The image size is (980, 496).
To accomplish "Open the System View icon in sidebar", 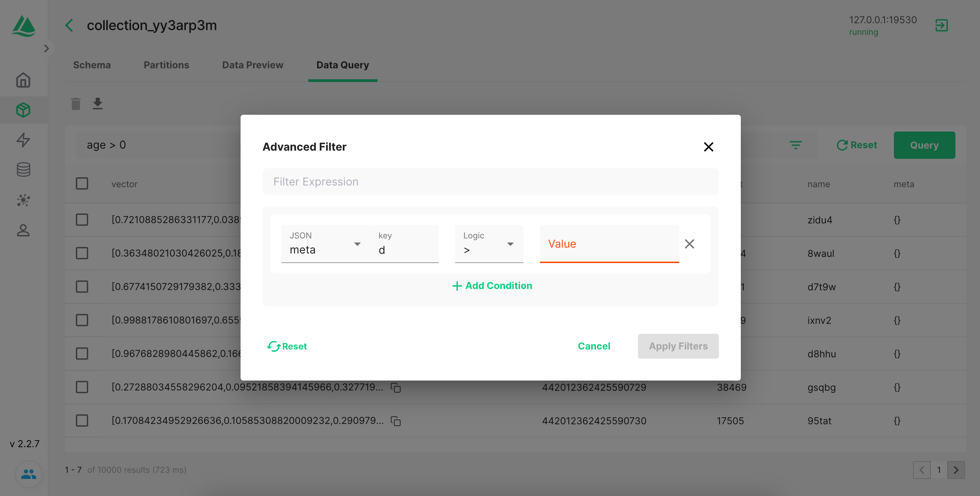I will [x=23, y=200].
